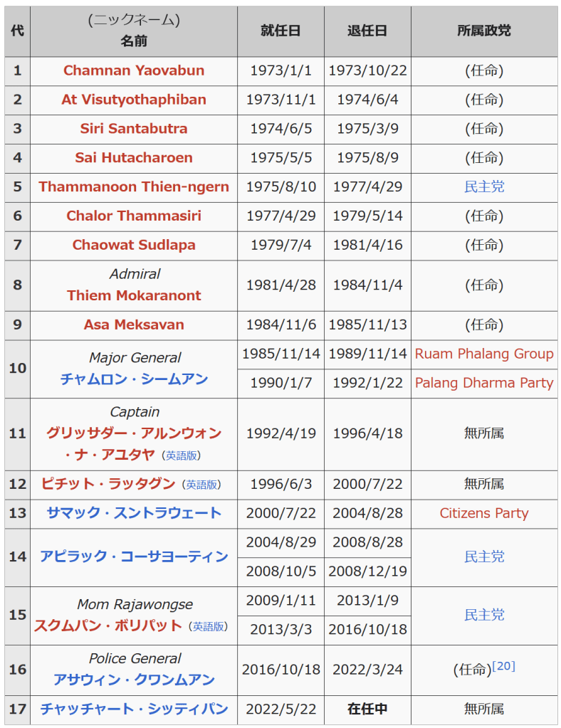This screenshot has width=561, height=728.
Task: Follow the Sai Hutacharoen link
Action: 134,158
